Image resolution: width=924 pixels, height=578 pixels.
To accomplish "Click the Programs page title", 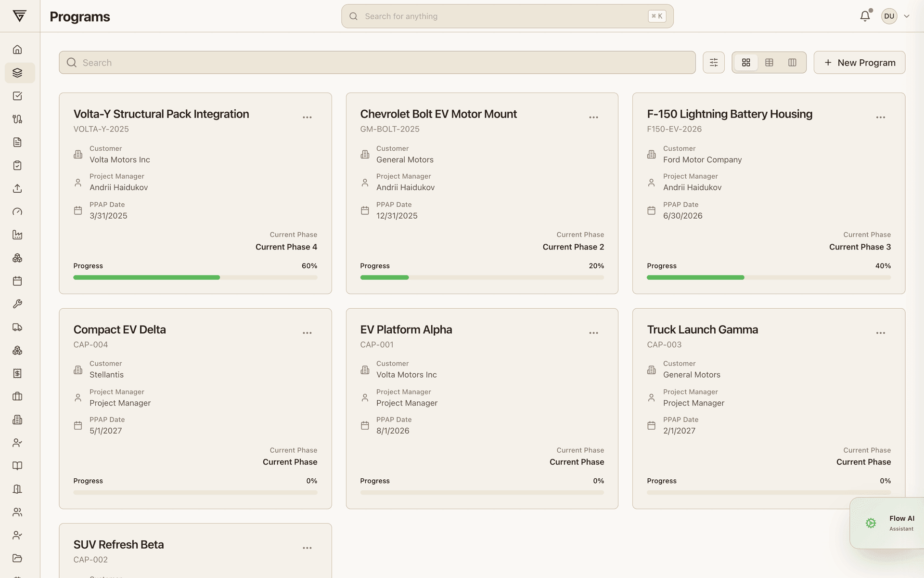I will click(80, 17).
